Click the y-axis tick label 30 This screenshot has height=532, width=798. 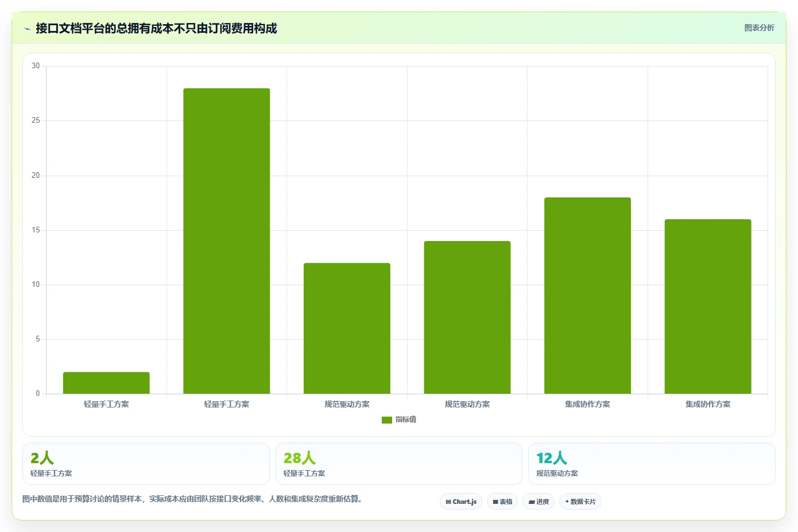[x=36, y=66]
